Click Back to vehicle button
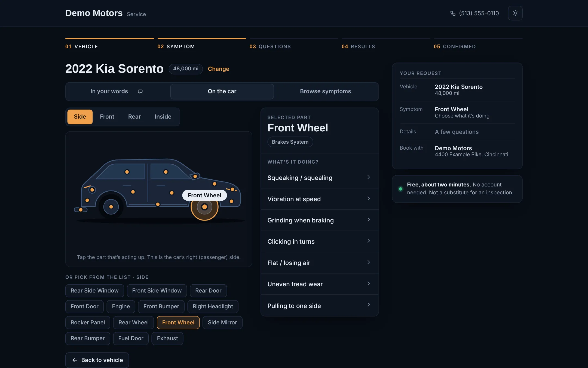588x368 pixels. 97,360
